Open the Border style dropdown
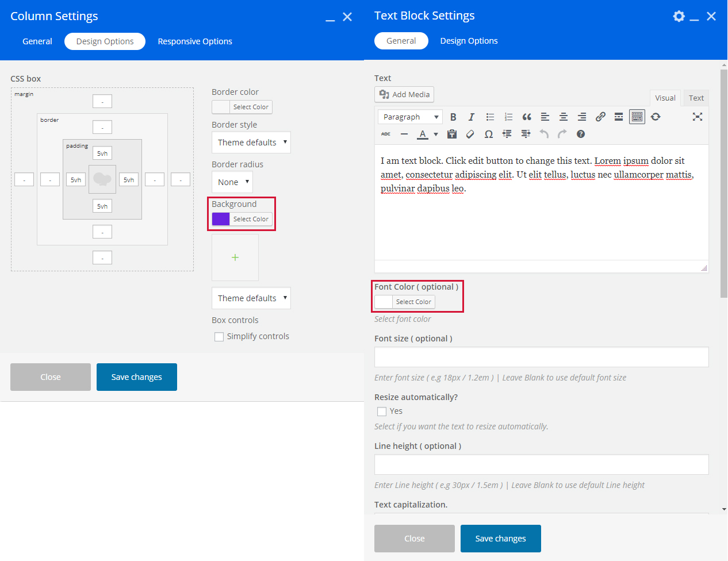 pos(251,143)
